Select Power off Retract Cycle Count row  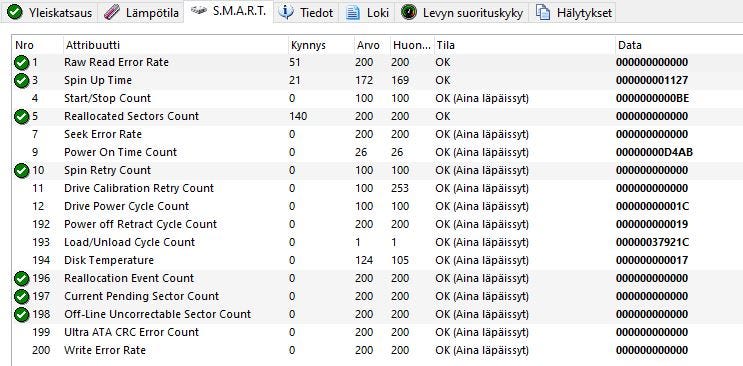tap(378, 224)
